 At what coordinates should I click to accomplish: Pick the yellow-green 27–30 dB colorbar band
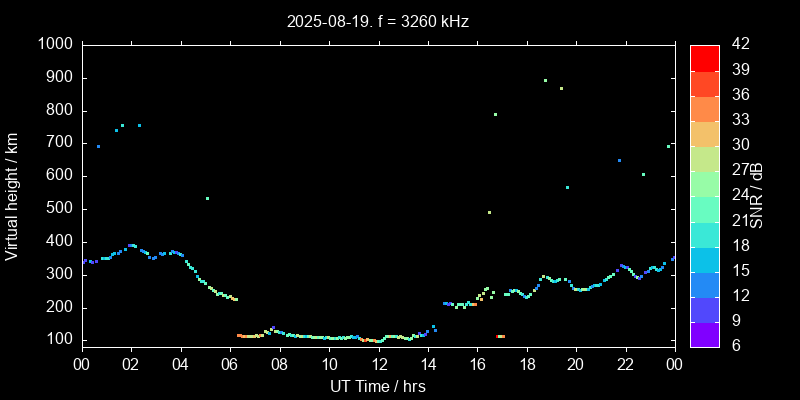pos(704,159)
